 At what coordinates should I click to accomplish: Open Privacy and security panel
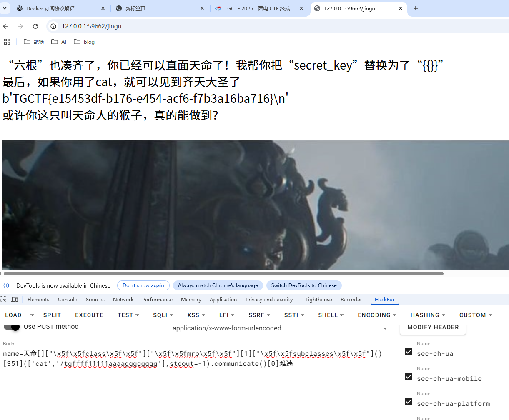pyautogui.click(x=269, y=299)
